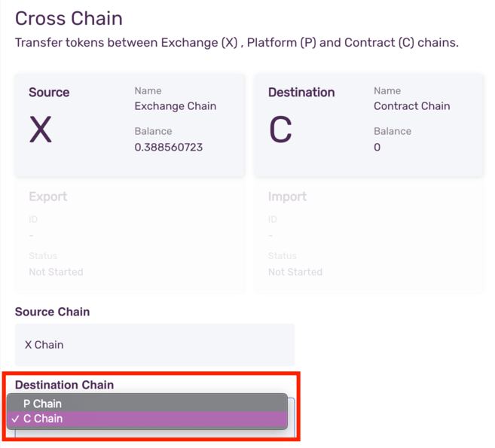
Task: Click the large X source chain symbol
Action: coord(41,130)
